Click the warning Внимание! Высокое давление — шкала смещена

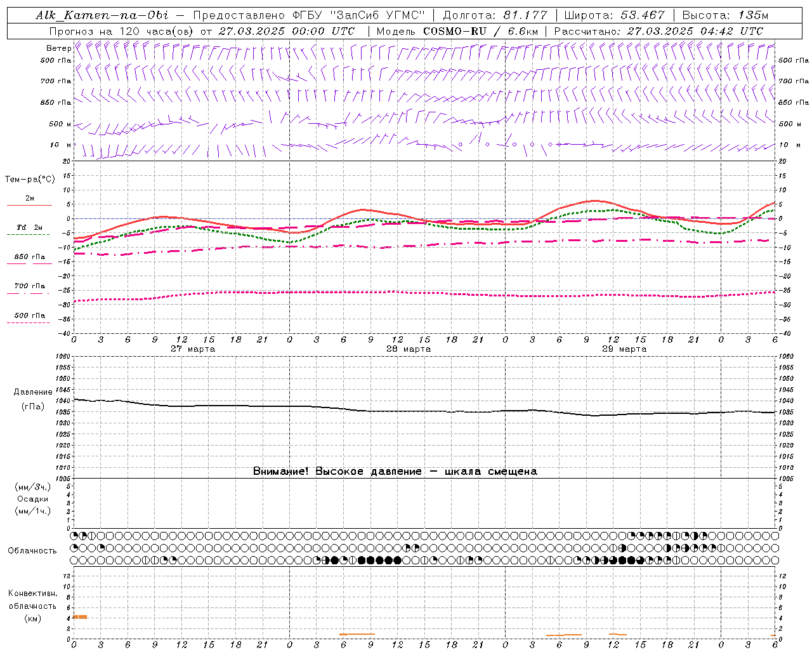click(x=395, y=472)
